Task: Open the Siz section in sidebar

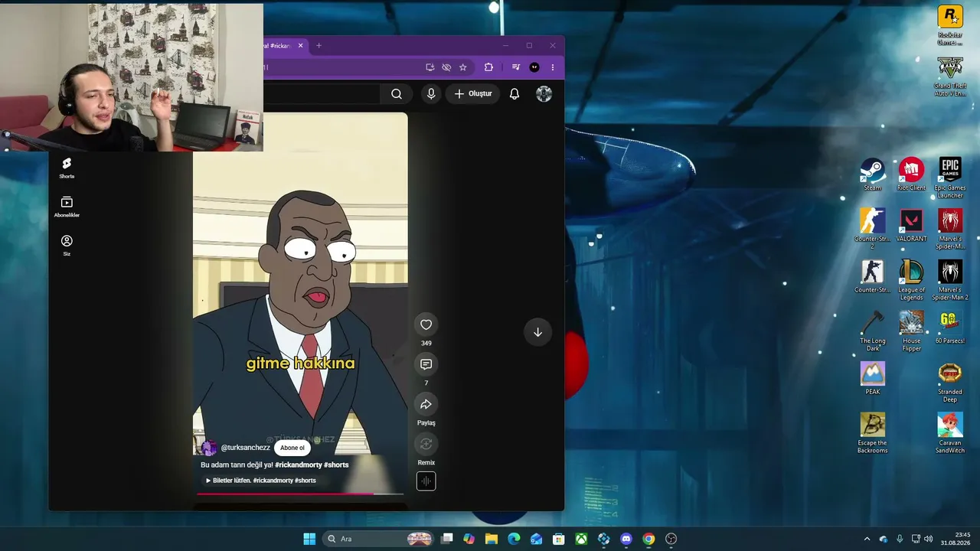Action: (x=67, y=245)
